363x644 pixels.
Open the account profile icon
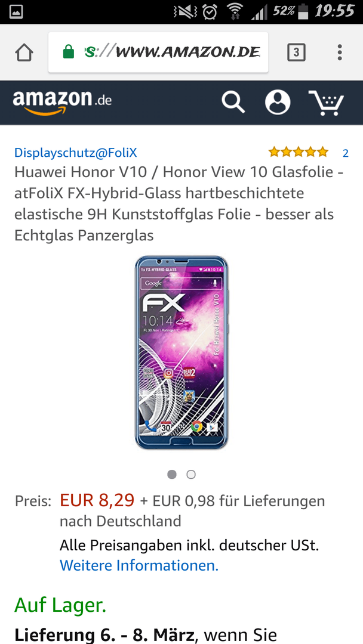(x=278, y=103)
